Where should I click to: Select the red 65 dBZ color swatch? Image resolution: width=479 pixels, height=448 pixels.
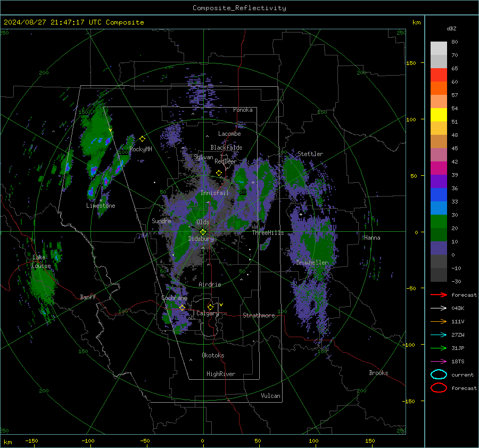[439, 75]
